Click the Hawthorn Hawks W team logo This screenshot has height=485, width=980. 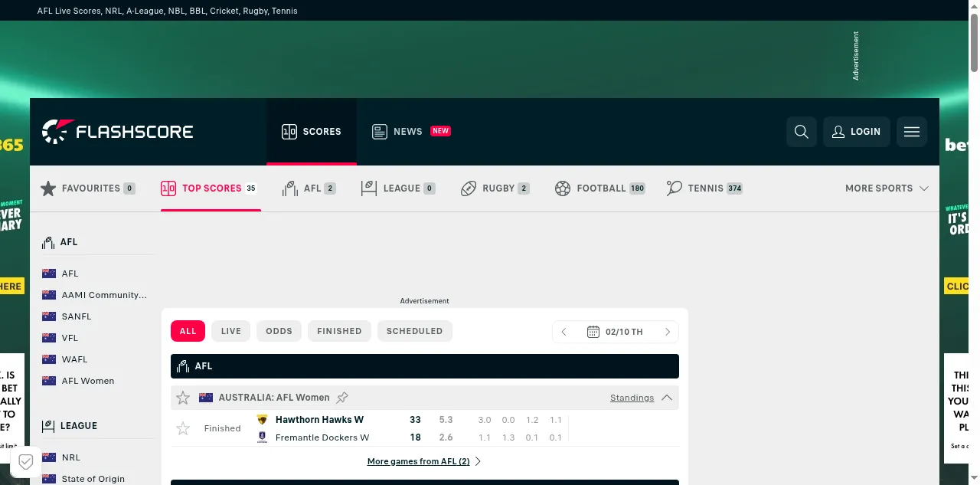click(263, 420)
